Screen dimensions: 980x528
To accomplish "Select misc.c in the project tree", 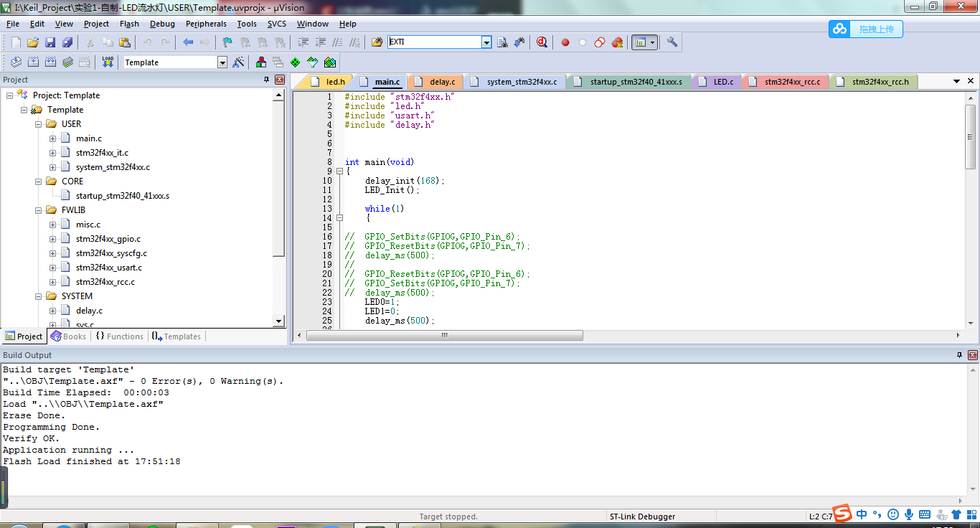I will pyautogui.click(x=88, y=225).
